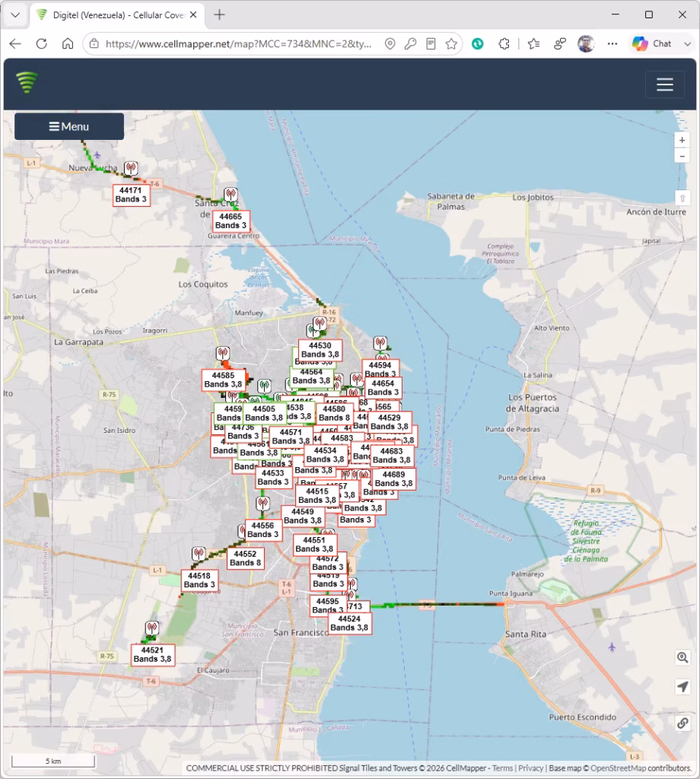Zoom in the map with plus button
700x779 pixels.
(x=682, y=140)
